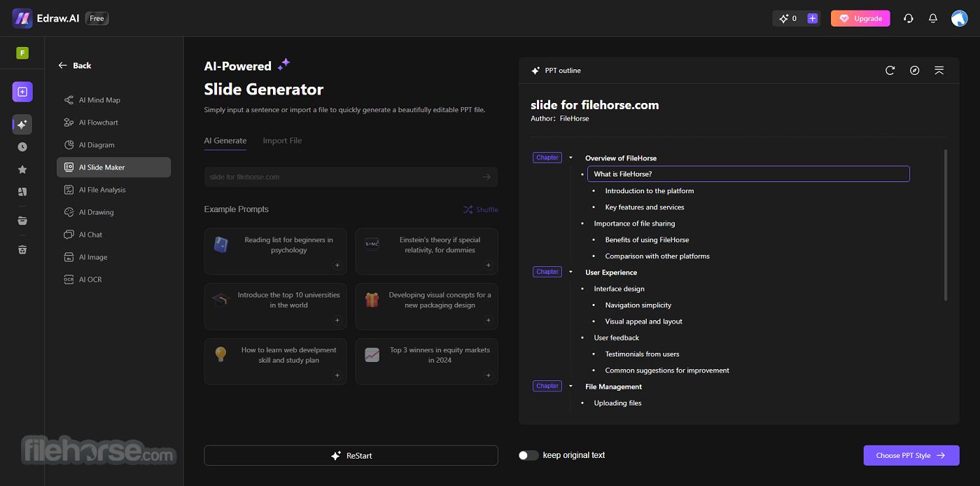Collapse the User Experience chapter
This screenshot has height=486, width=980.
(570, 272)
